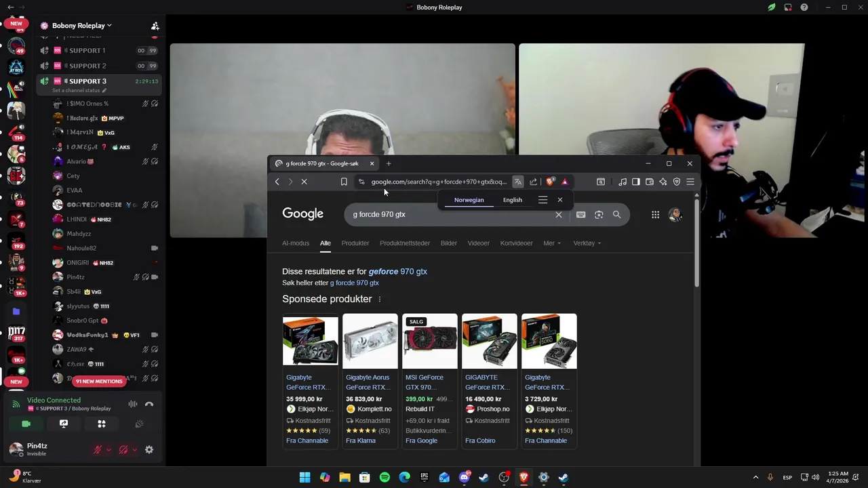The height and width of the screenshot is (488, 868).
Task: Open Brave Rewards triangle icon
Action: (x=564, y=182)
